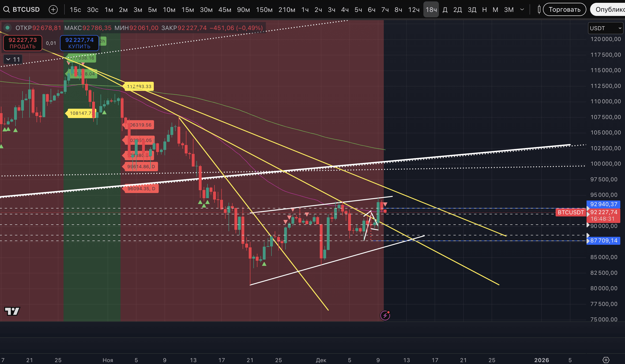
Task: Select the 1ч timeframe tab
Action: click(305, 10)
